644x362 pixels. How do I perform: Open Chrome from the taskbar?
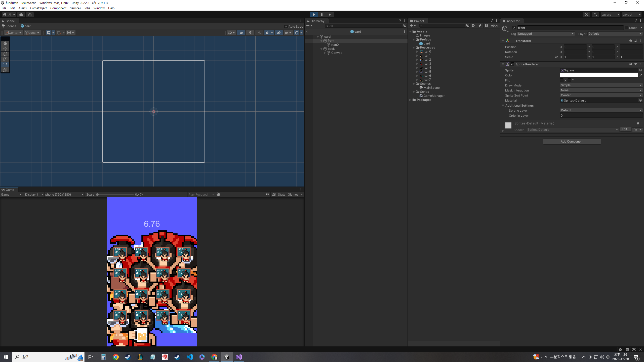[116, 357]
